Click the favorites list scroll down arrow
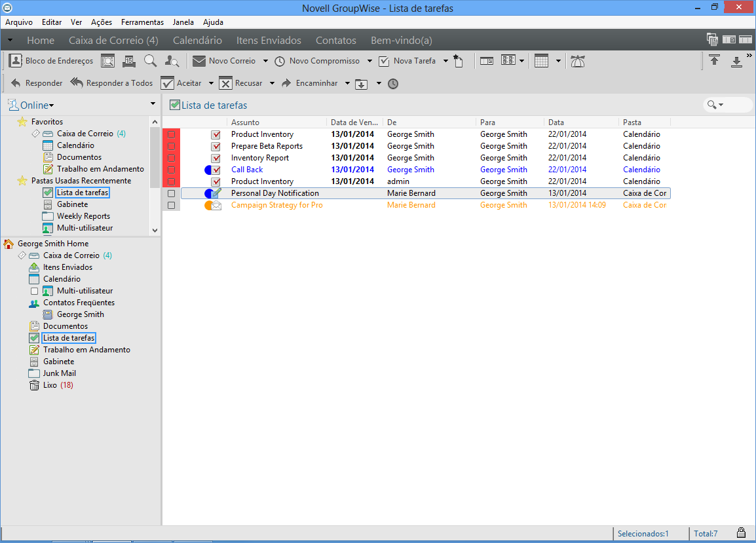Screen dimensions: 756x543 [155, 231]
